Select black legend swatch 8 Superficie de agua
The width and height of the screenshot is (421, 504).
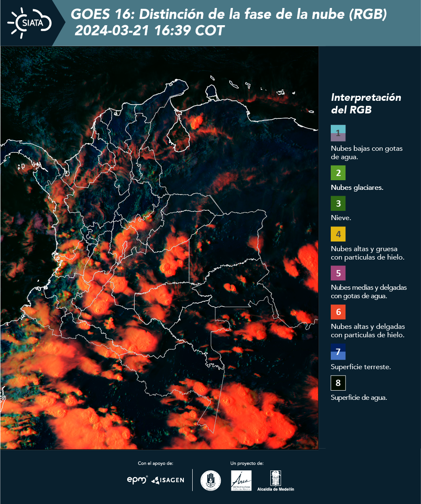[338, 383]
